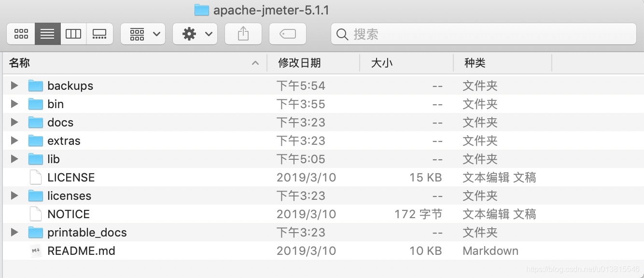Open the action gear dropdown menu
644x278 pixels.
point(195,34)
